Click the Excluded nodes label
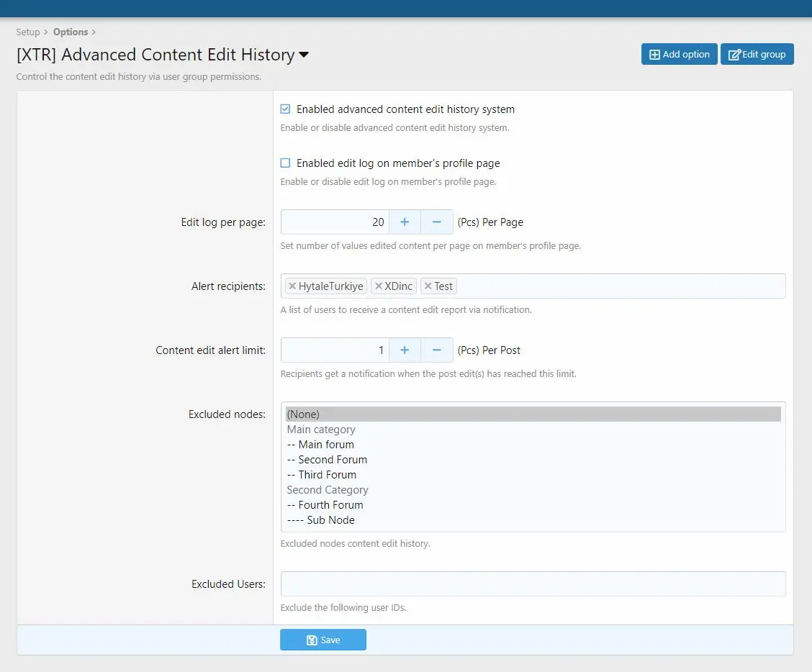The width and height of the screenshot is (812, 672). pyautogui.click(x=227, y=414)
